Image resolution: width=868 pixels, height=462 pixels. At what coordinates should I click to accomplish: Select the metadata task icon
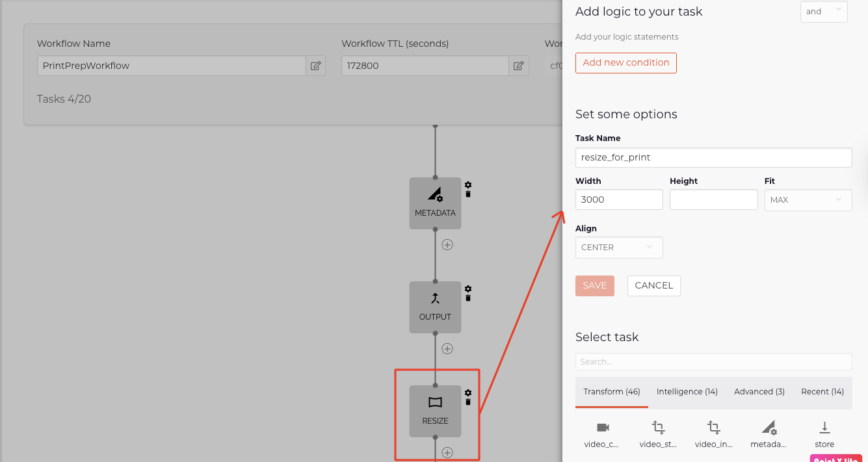tap(768, 429)
